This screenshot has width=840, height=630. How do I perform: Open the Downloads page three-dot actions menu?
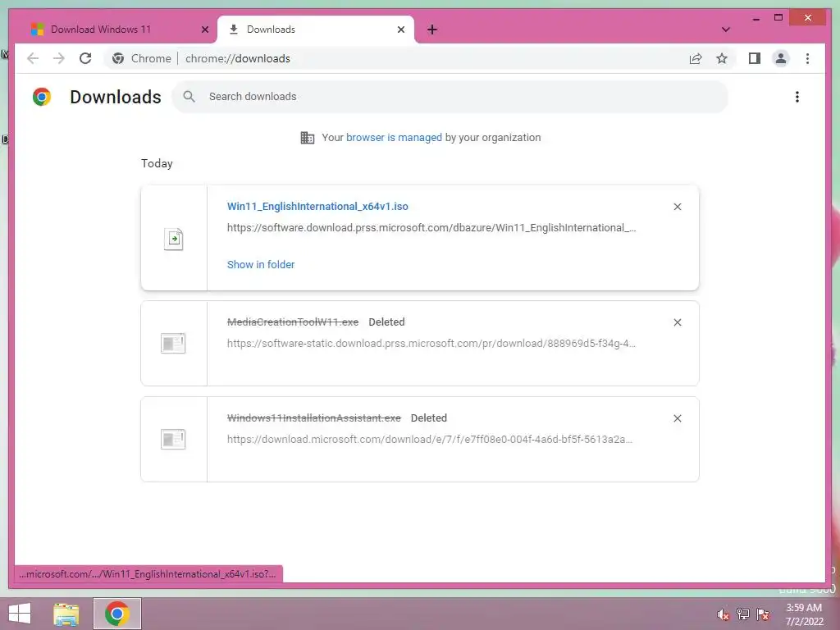point(797,97)
